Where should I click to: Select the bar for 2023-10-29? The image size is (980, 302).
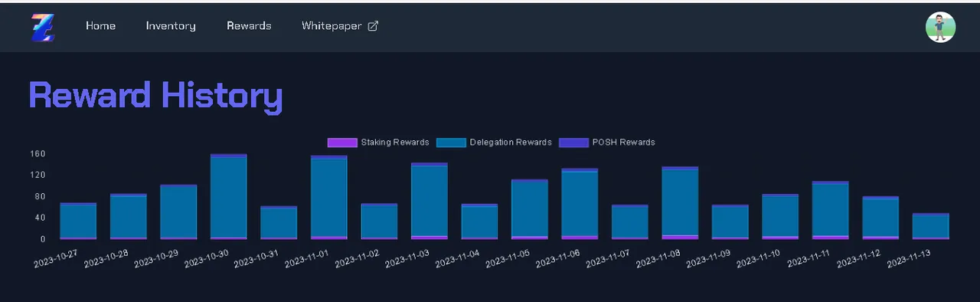point(178,212)
